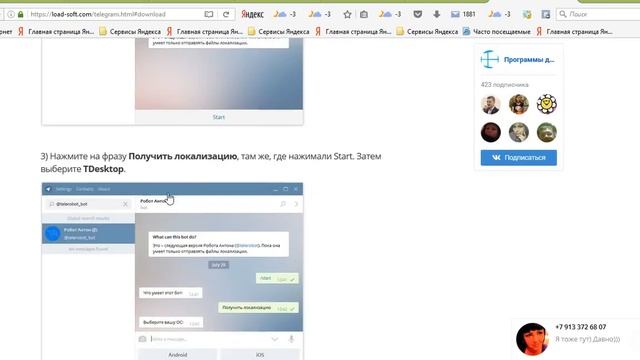The height and width of the screenshot is (360, 640).
Task: Click the bold text Получить локализацию
Action: 182,156
